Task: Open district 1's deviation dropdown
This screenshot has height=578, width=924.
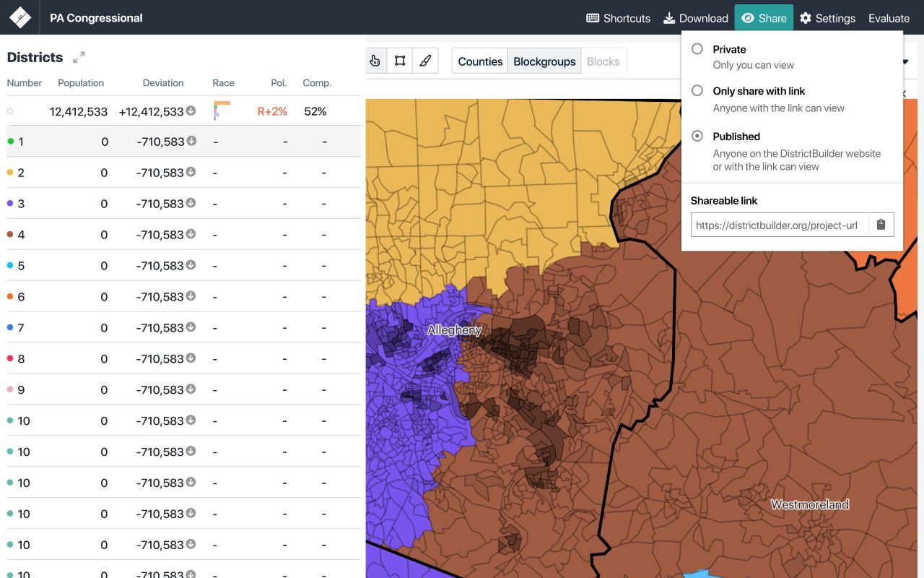Action: [x=192, y=142]
